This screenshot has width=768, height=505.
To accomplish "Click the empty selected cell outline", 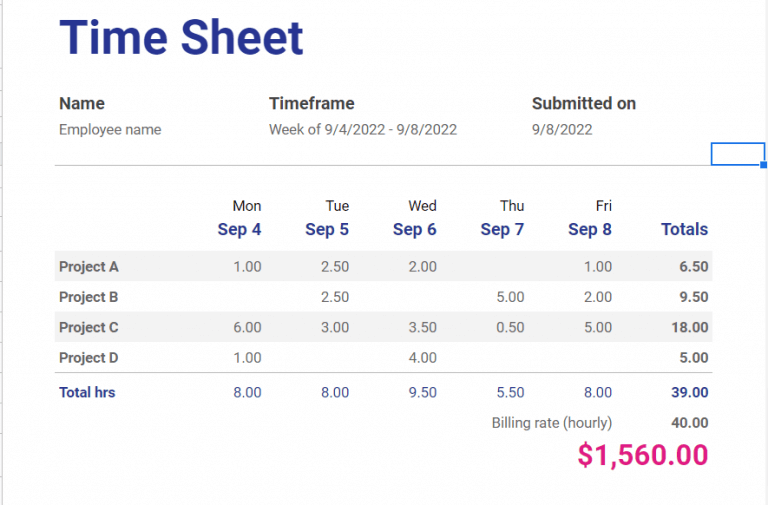I will tap(737, 154).
